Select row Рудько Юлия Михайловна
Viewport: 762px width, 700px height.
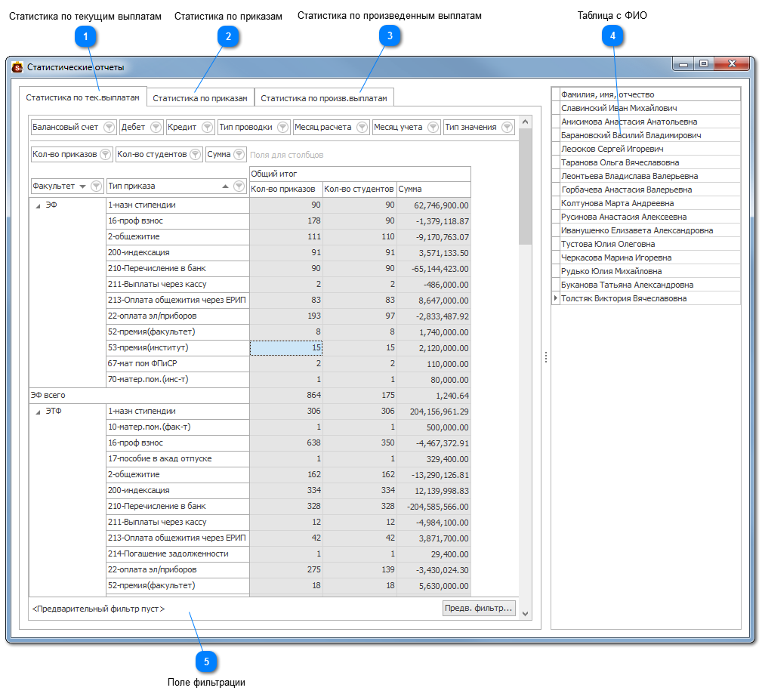click(650, 271)
